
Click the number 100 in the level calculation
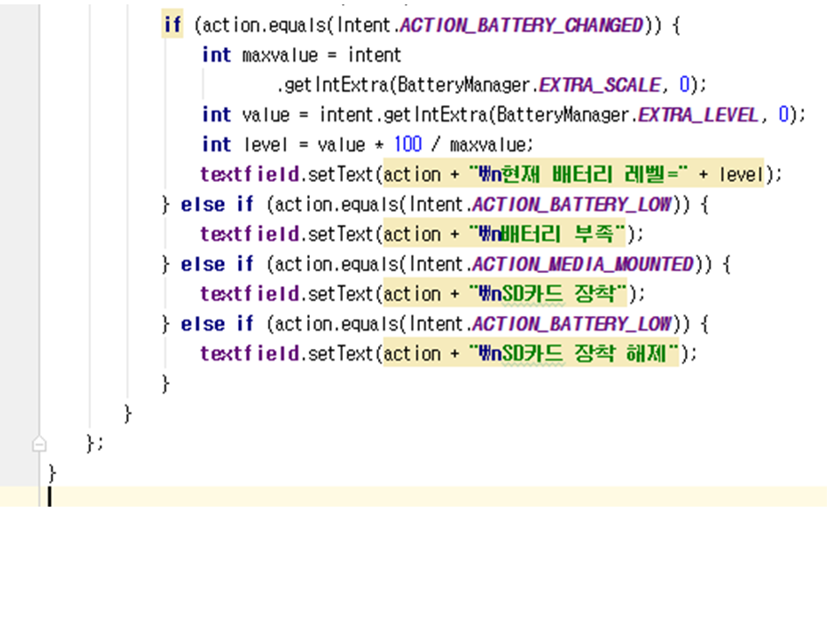[408, 144]
